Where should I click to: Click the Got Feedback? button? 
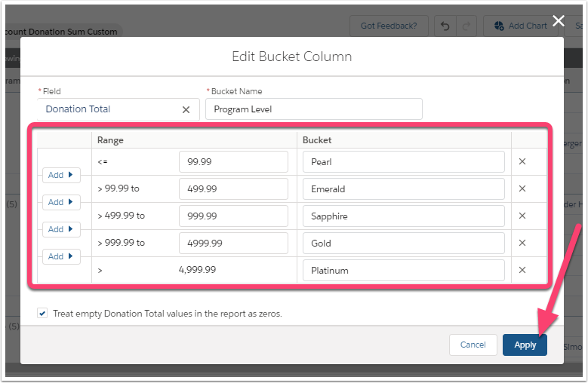[x=389, y=26]
